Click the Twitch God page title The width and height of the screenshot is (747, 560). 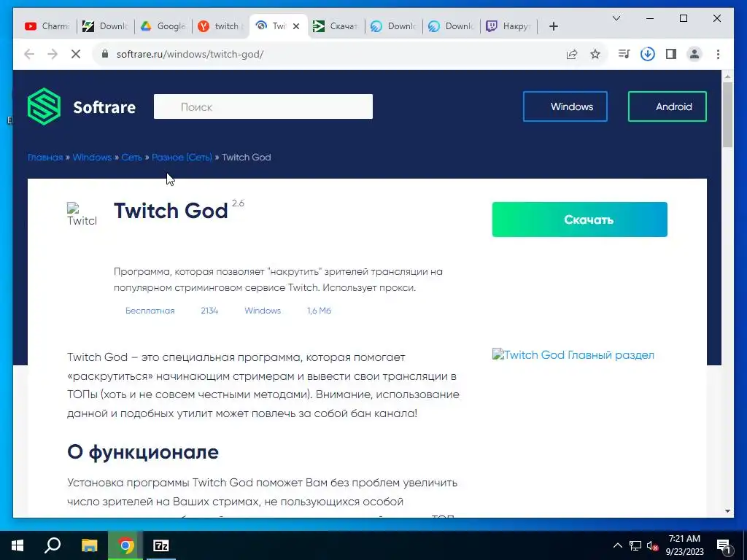coord(171,211)
